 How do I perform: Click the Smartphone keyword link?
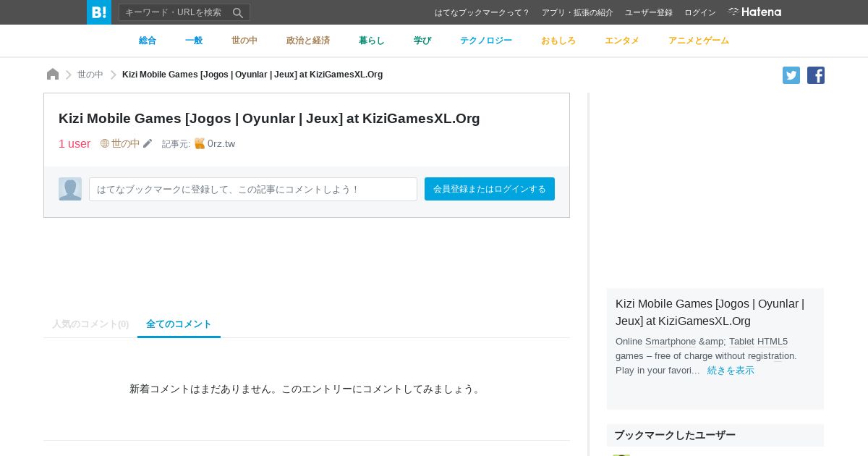pos(671,342)
